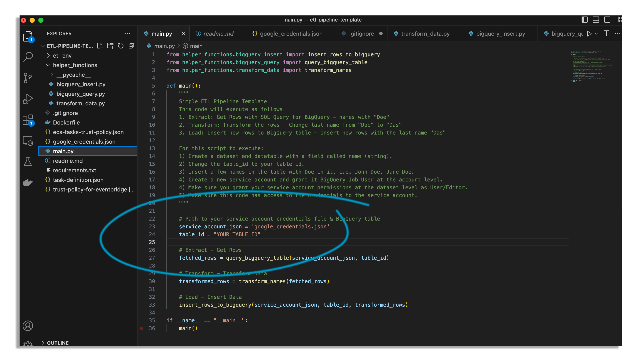Expand the OUTLINE section
The width and height of the screenshot is (637, 364).
58,343
